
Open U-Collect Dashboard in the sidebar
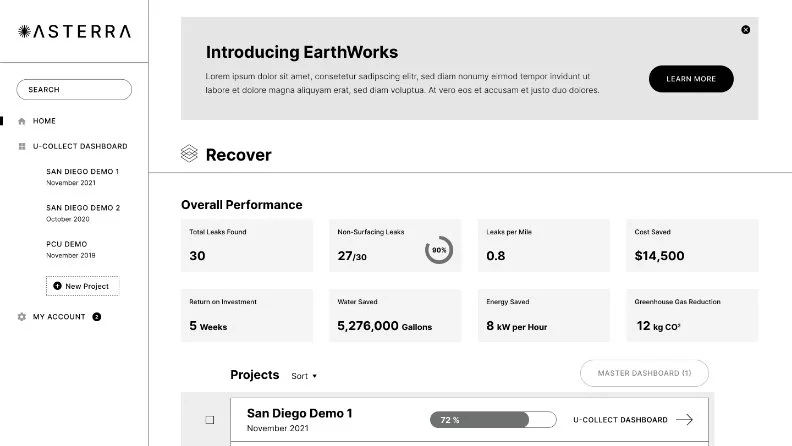coord(80,146)
